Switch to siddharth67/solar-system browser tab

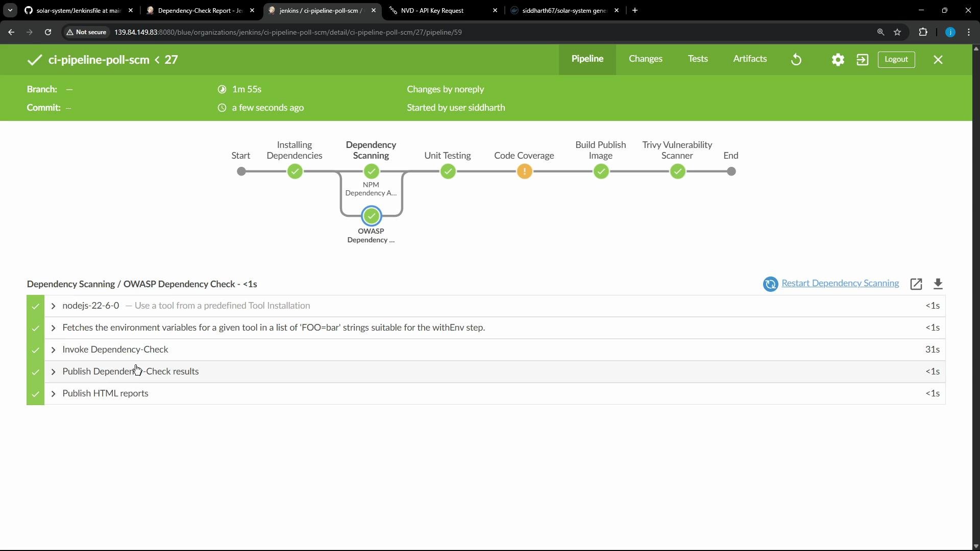pyautogui.click(x=564, y=10)
